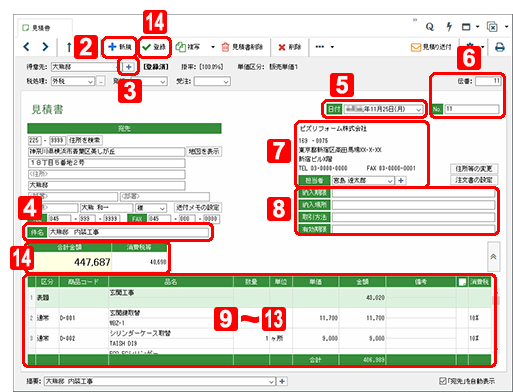Click the plus button beside 得意先 field

129,67
